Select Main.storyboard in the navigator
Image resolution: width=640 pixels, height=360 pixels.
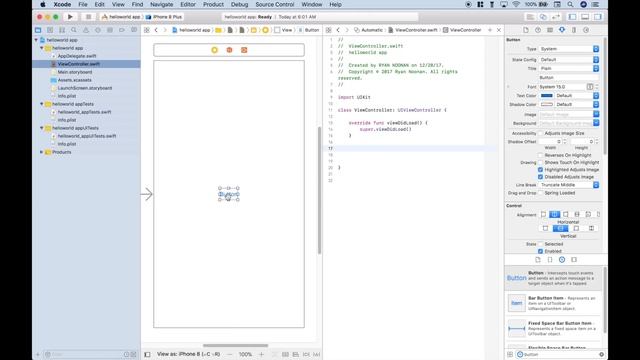75,72
